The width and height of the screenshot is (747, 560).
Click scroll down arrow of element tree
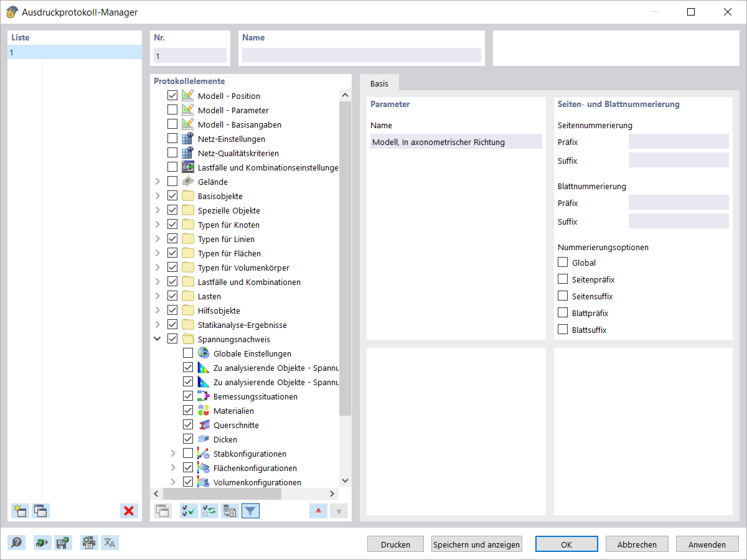click(x=345, y=481)
